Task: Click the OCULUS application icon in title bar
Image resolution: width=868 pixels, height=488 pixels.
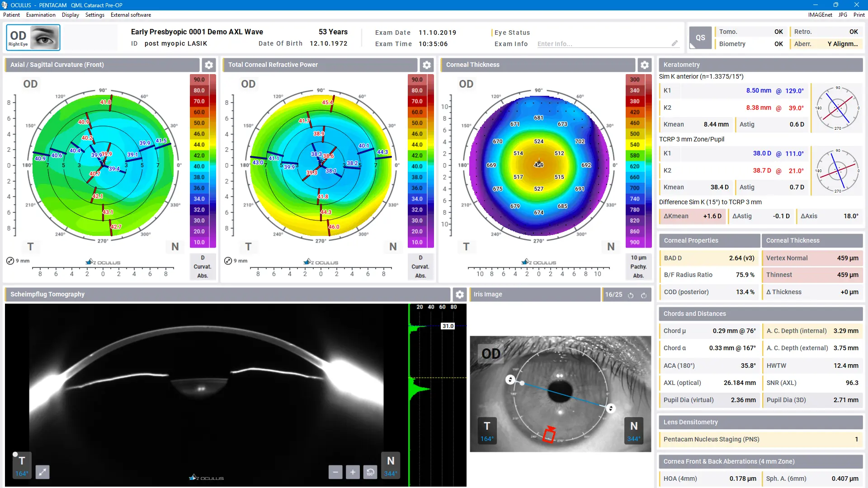Action: click(x=5, y=5)
